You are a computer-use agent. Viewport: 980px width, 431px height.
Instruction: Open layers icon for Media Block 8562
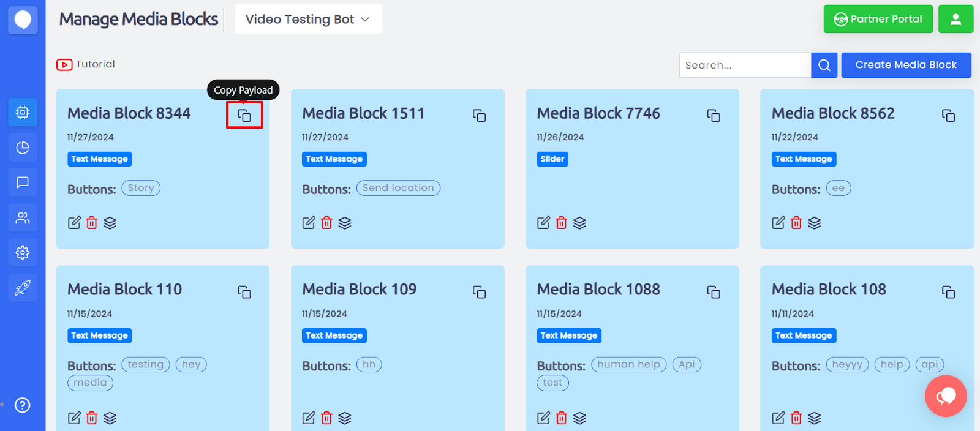click(x=814, y=223)
